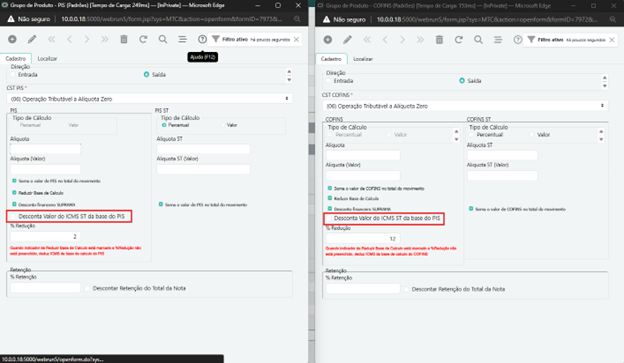Click the zoom icon in PIS address bar
The image size is (624, 363).
(297, 19)
